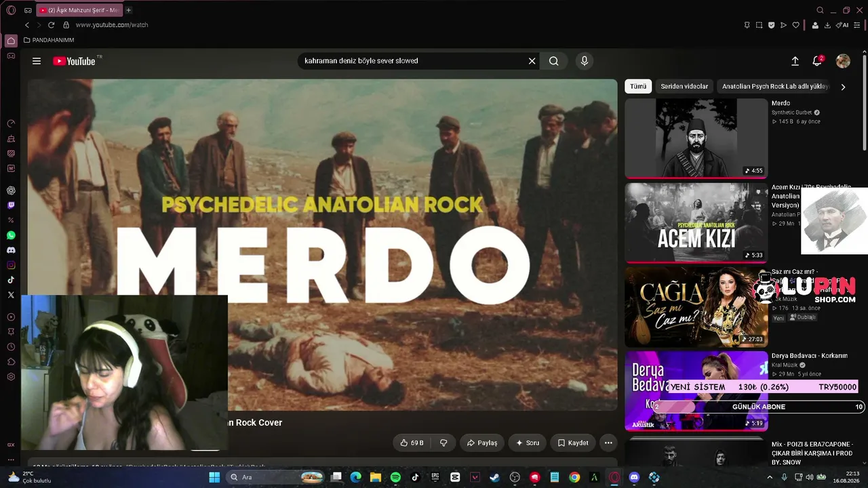Search in tabs with top magnifier icon

[x=820, y=10]
